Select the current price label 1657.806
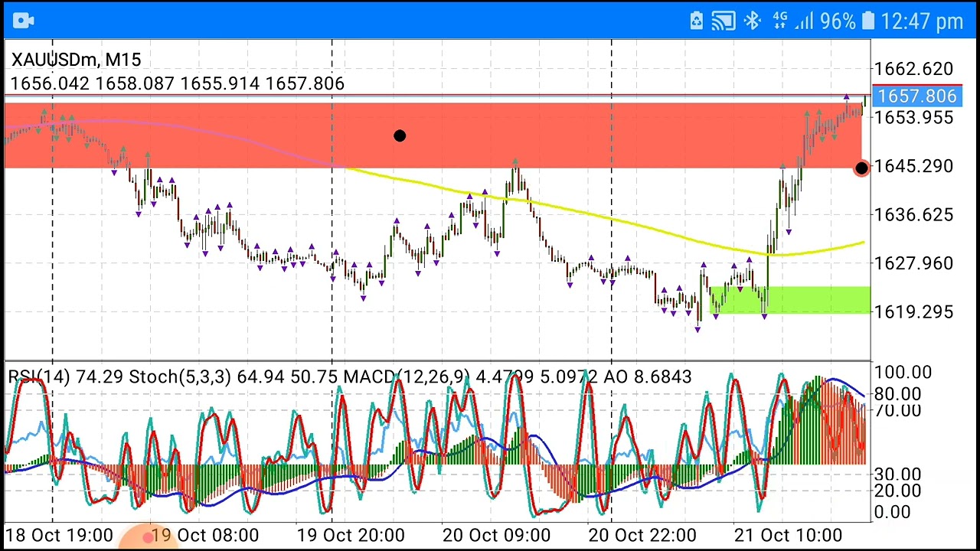This screenshot has height=551, width=980. 916,96
